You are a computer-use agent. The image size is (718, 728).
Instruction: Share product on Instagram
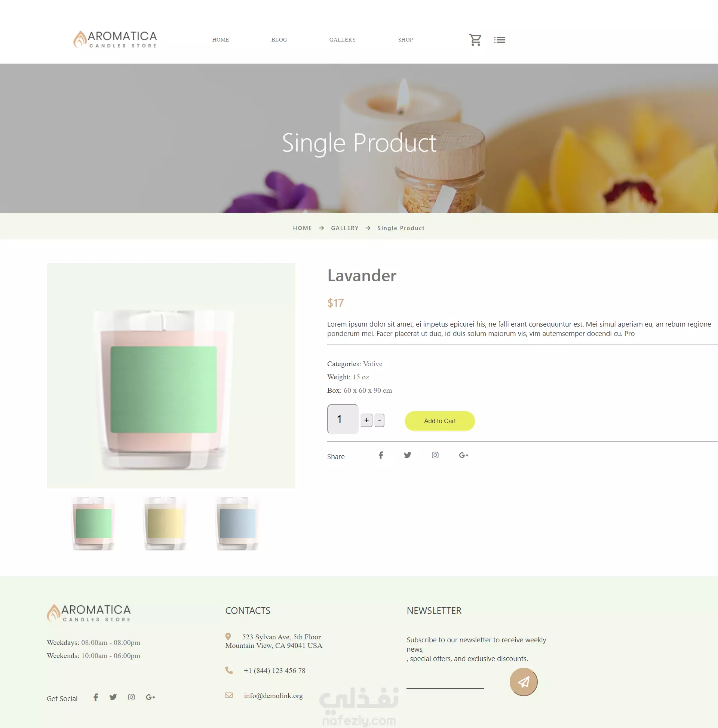click(435, 455)
